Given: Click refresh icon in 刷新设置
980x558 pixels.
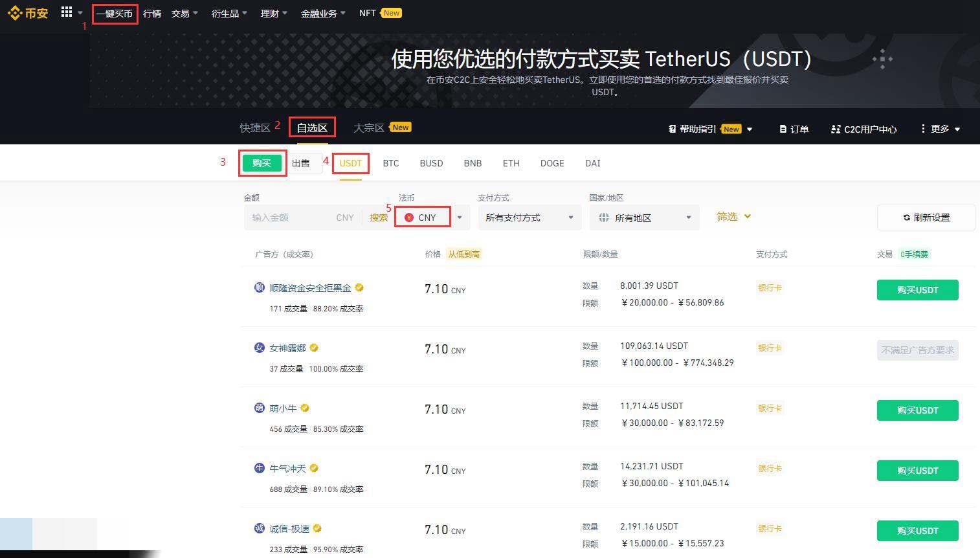Looking at the screenshot, I should coord(906,218).
